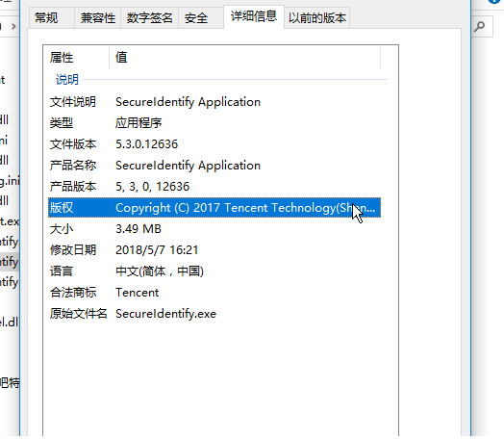This screenshot has height=439, width=504.
Task: Select the 修改日期 row
Action: click(x=214, y=250)
